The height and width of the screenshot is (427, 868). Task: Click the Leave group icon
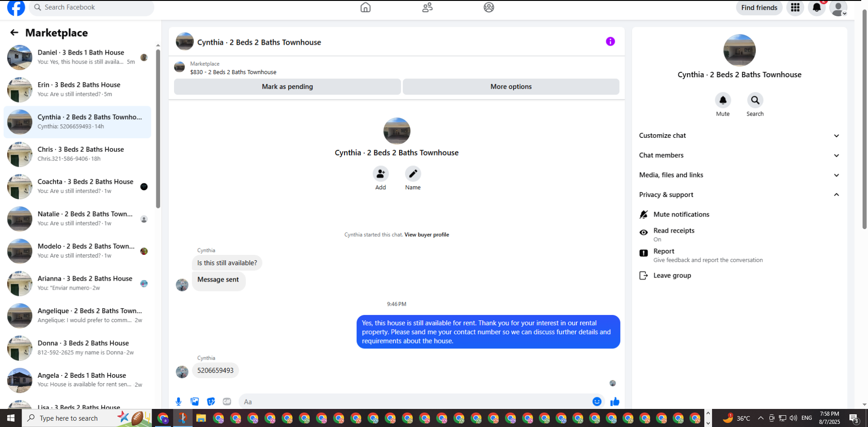(644, 276)
